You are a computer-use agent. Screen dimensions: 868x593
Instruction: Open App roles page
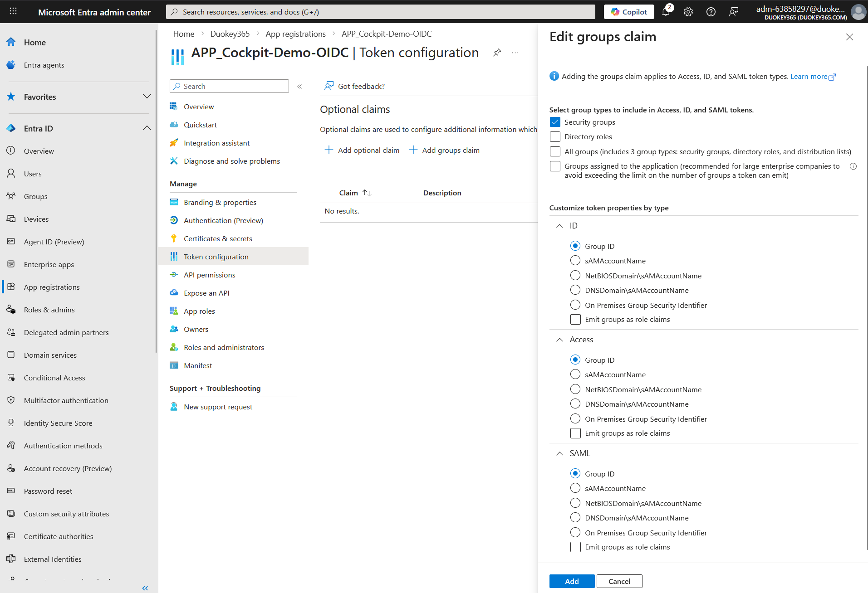point(199,311)
